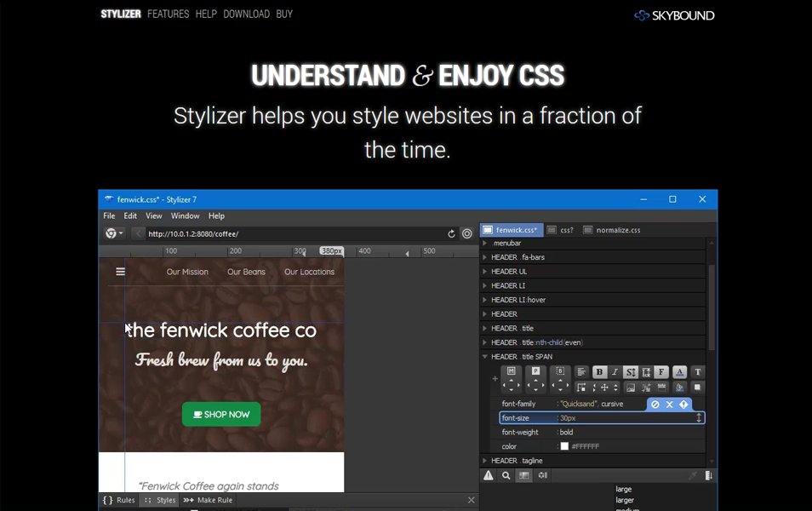This screenshot has height=511, width=812.
Task: Toggle the text alignment property button
Action: point(581,372)
